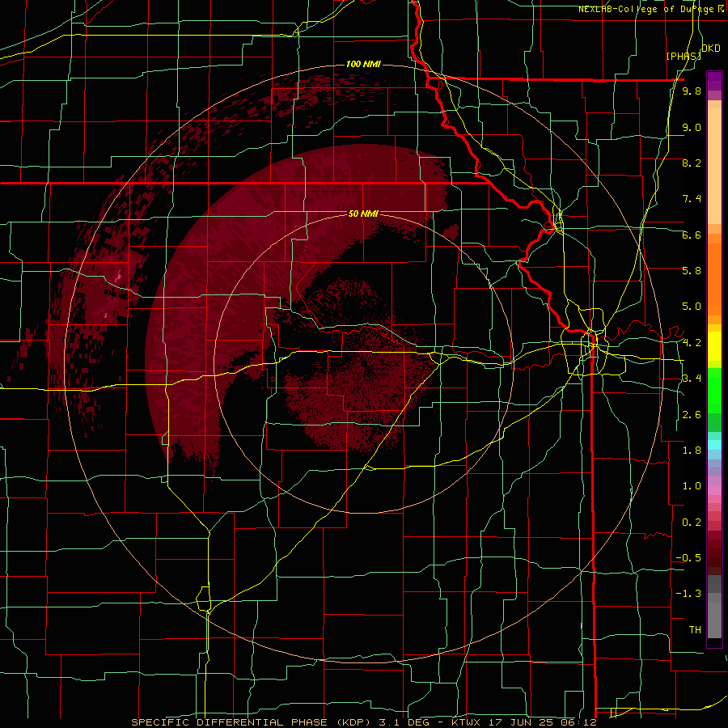Select the 1.0 scale label
Screen dimensions: 728x728
[x=692, y=485]
